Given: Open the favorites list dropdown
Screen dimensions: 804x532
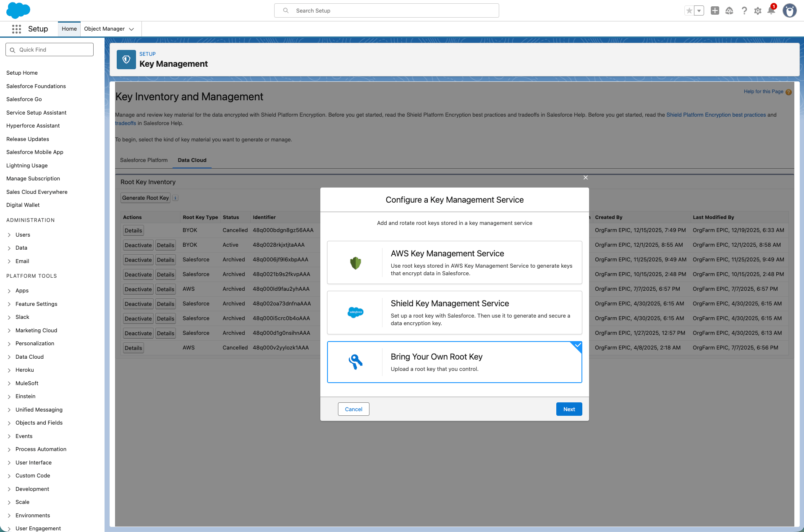Looking at the screenshot, I should click(699, 11).
